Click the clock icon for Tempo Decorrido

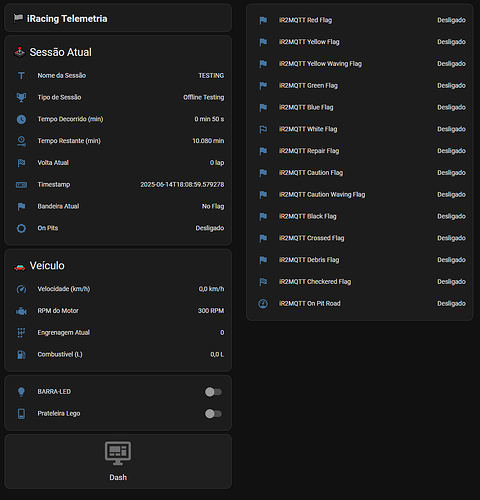pos(21,119)
